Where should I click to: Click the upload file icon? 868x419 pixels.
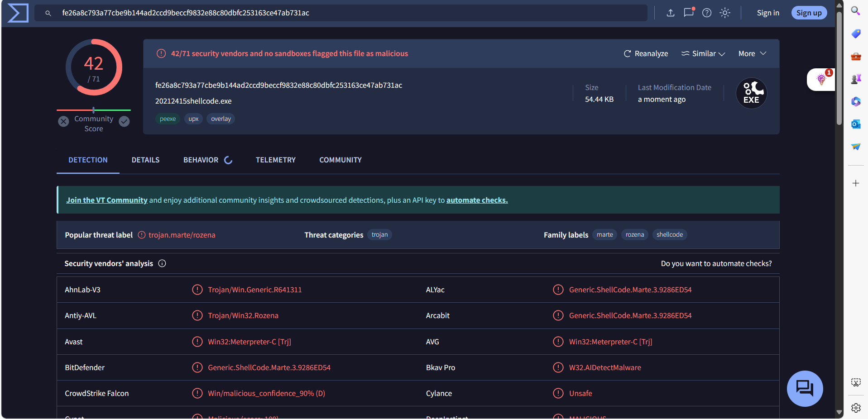(x=671, y=13)
